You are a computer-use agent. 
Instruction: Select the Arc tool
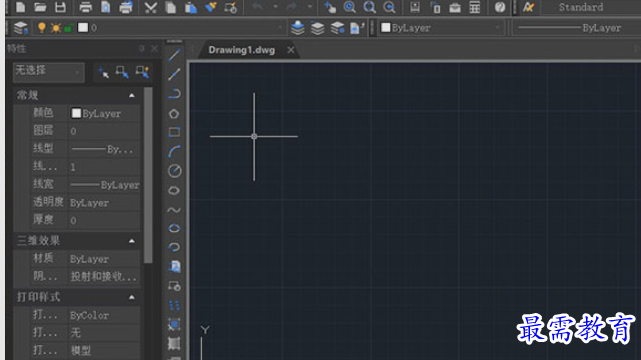coord(174,152)
